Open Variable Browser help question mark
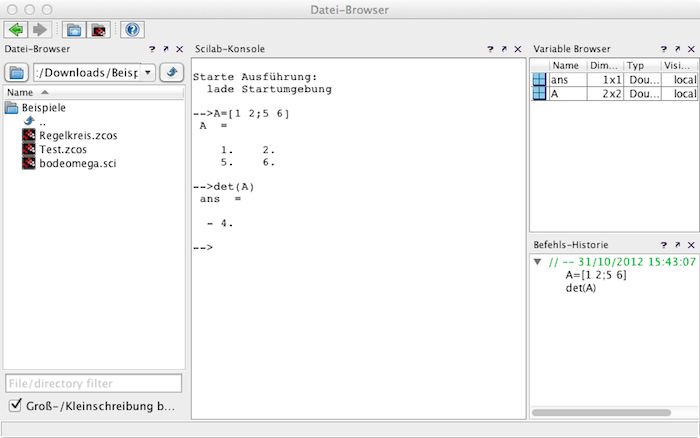 coord(664,49)
